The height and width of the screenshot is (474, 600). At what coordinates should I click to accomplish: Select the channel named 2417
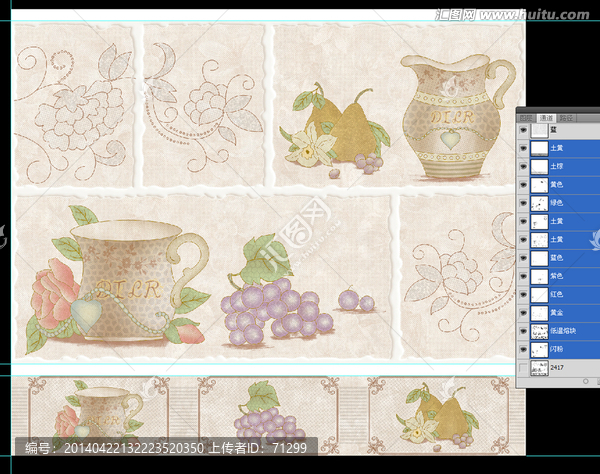(x=557, y=368)
